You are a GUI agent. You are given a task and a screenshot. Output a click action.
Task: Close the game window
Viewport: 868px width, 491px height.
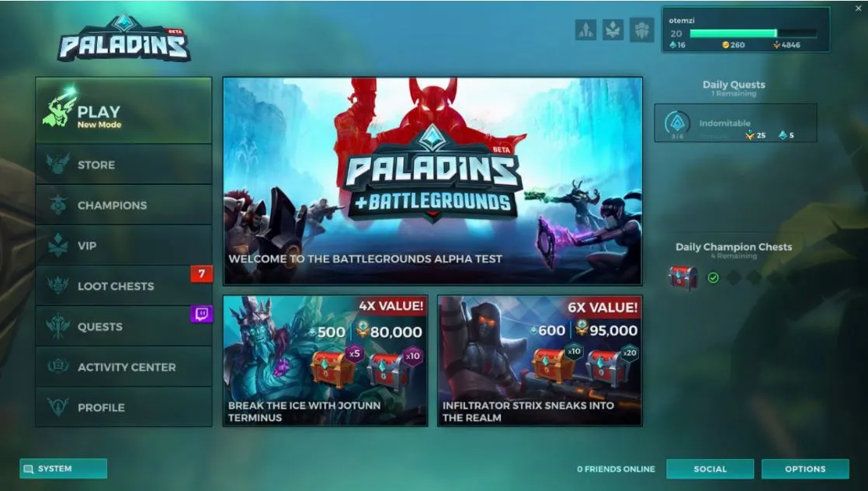tap(858, 8)
